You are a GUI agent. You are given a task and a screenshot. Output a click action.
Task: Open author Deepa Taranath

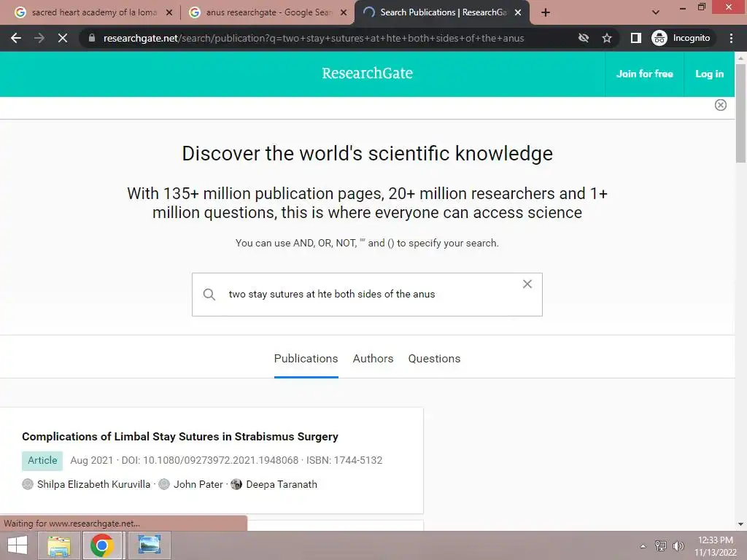[282, 484]
